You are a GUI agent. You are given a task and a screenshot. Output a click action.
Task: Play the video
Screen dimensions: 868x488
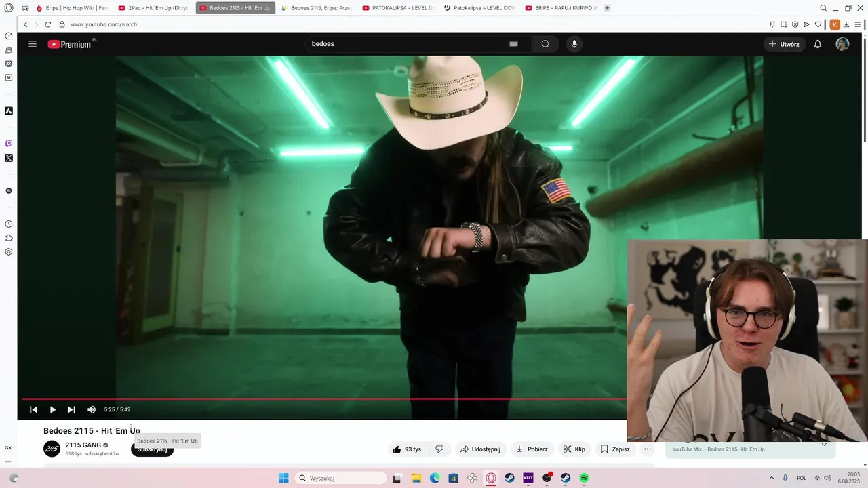click(52, 409)
